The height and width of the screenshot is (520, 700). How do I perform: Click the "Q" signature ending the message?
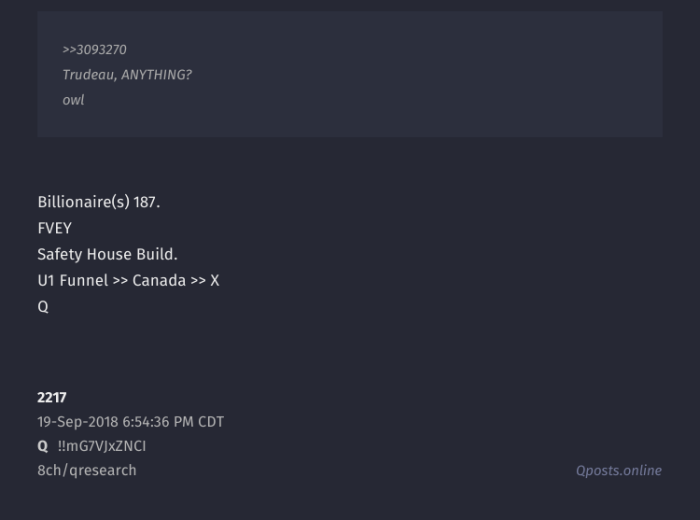[x=43, y=306]
